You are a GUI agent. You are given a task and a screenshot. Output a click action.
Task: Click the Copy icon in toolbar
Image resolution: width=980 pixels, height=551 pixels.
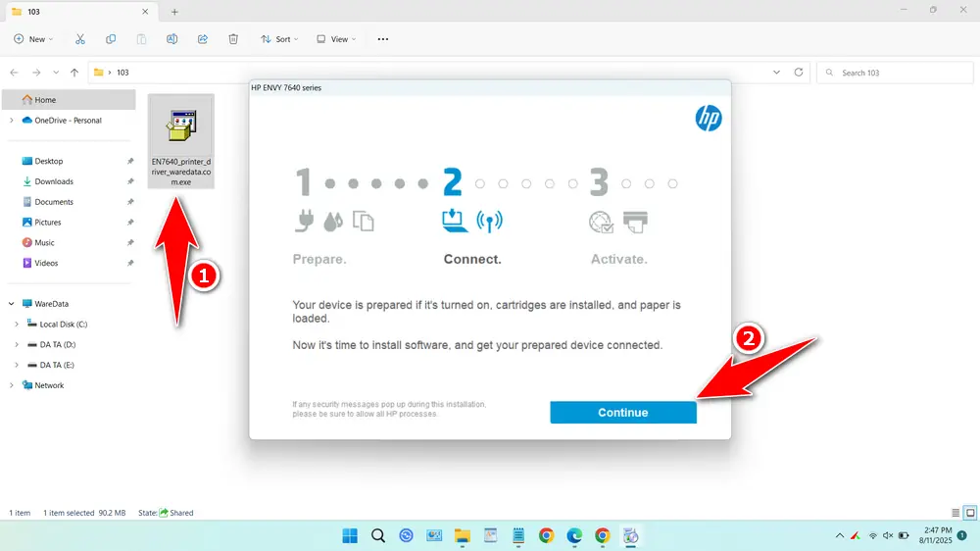111,39
